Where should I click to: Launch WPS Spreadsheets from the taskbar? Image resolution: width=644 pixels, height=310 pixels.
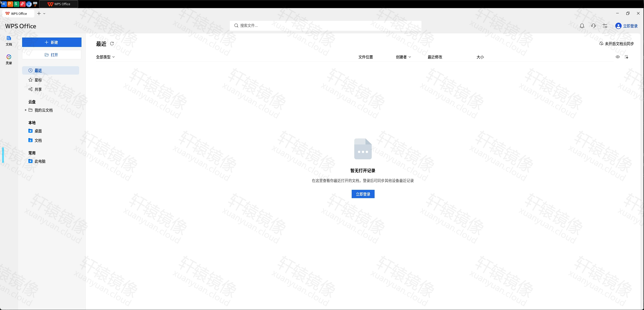point(16,4)
